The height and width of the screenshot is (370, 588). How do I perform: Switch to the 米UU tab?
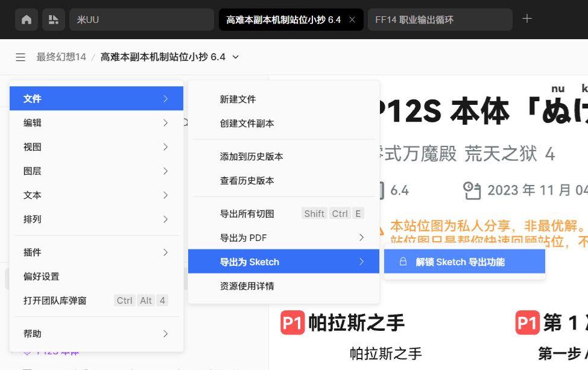point(141,19)
